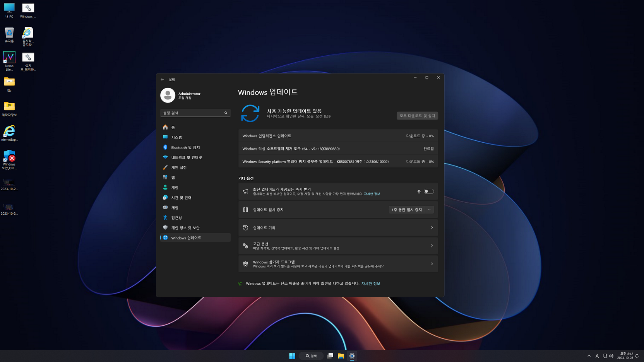The height and width of the screenshot is (362, 644).
Task: Expand the 업데이트 기록 row chevron
Action: 432,228
